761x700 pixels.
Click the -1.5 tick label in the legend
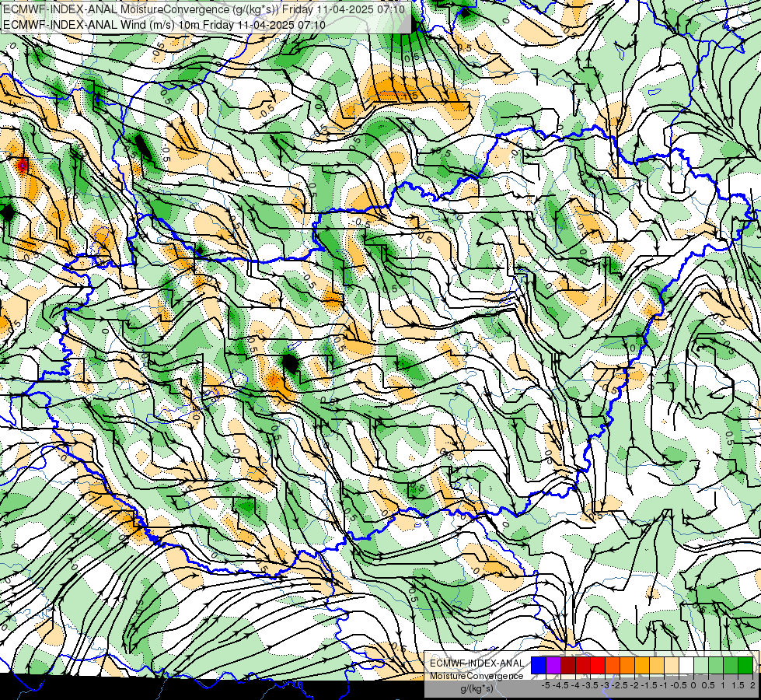pyautogui.click(x=649, y=685)
